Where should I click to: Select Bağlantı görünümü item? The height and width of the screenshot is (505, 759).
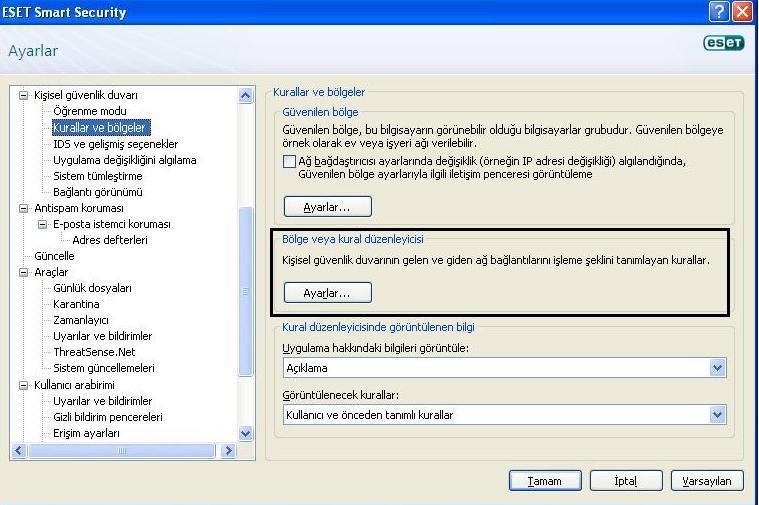[97, 192]
